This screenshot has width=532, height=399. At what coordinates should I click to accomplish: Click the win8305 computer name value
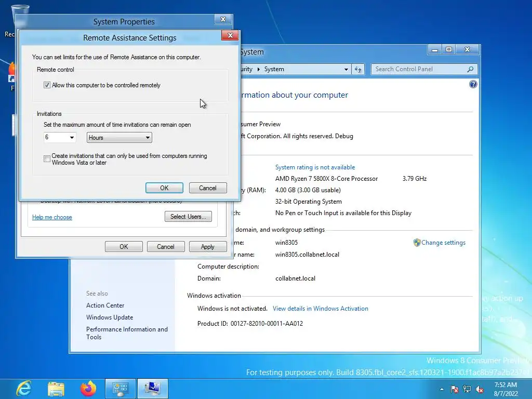[286, 243]
